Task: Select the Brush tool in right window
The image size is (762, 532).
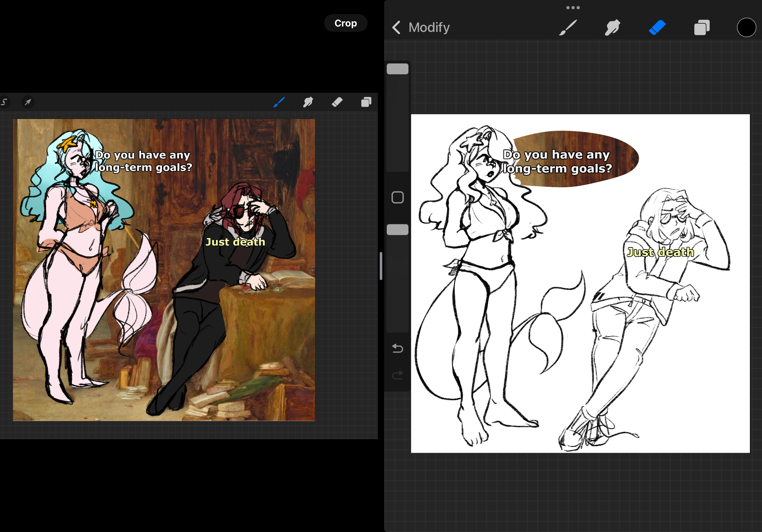Action: (x=568, y=27)
